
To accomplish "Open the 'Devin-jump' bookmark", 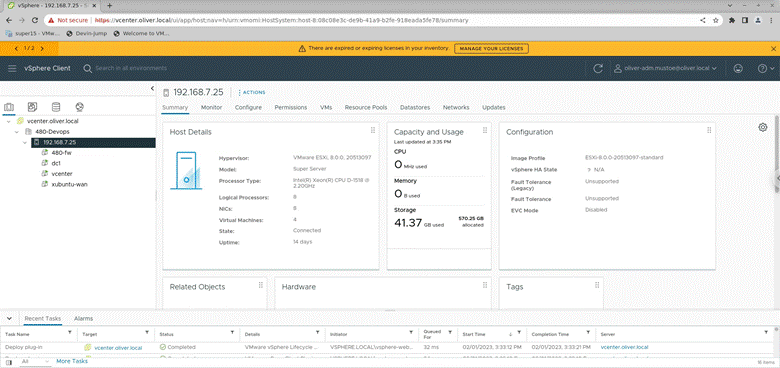I will point(87,34).
